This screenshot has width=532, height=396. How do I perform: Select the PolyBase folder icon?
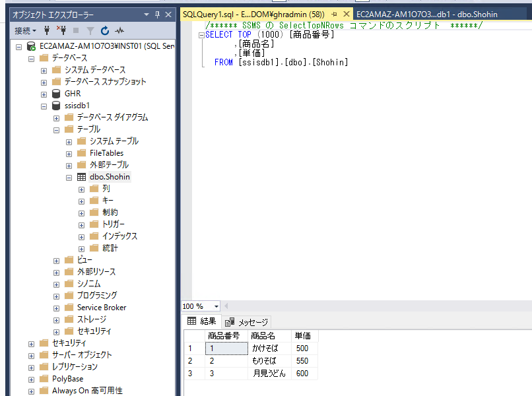[x=44, y=379]
